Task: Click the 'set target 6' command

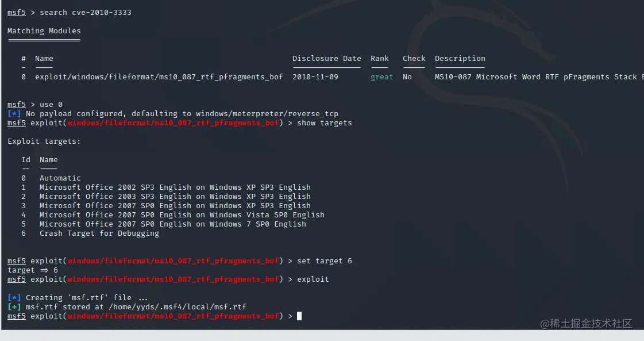Action: pyautogui.click(x=325, y=261)
